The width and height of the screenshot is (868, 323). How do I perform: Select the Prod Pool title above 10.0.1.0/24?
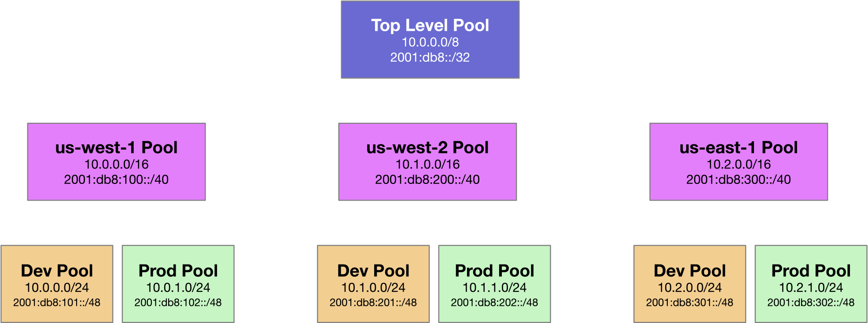point(178,271)
